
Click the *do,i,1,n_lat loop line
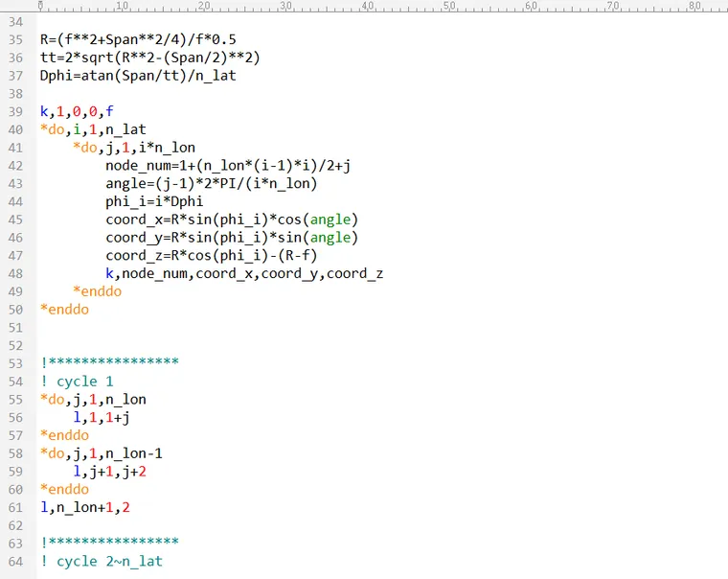[x=93, y=129]
